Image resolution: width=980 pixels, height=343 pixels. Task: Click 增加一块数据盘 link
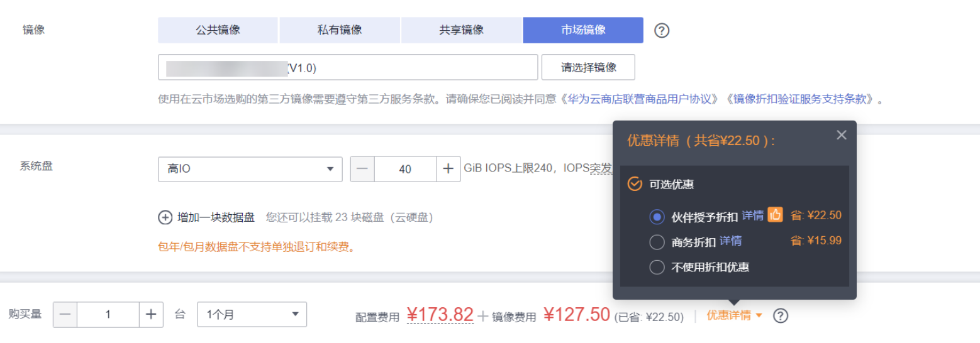click(216, 217)
